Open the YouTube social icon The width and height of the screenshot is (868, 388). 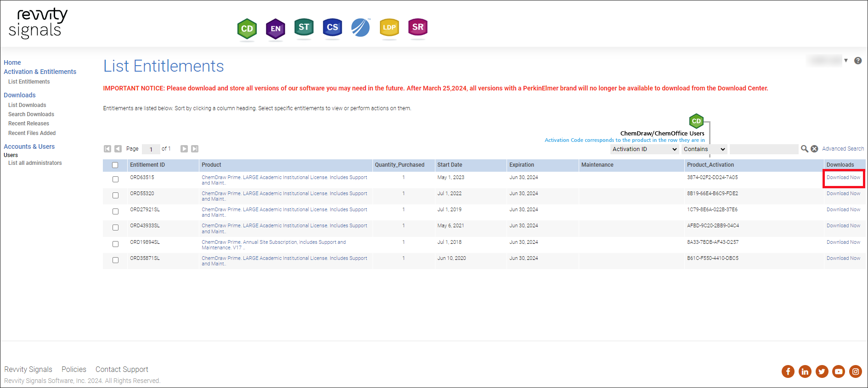click(x=839, y=371)
